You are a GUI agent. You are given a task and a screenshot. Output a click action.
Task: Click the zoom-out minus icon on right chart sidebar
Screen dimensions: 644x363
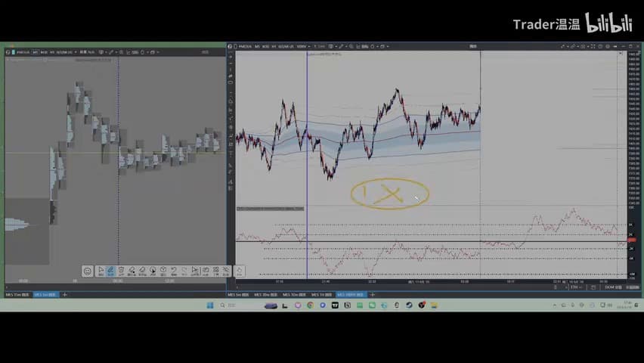point(231,64)
